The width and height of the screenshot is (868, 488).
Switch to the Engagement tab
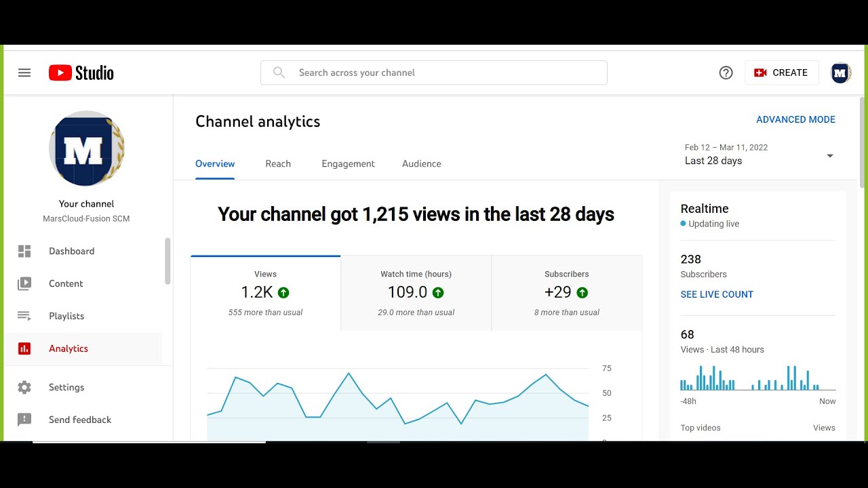(348, 164)
